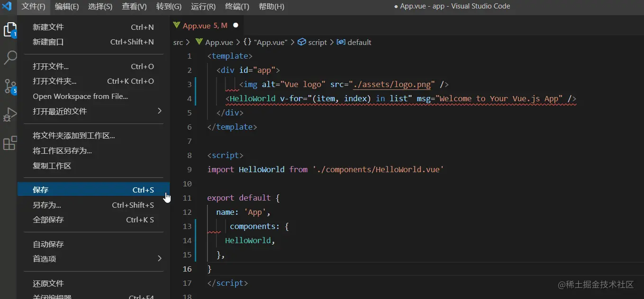Screen dimensions: 644x299
Task: Open the 编辑(E) menu
Action: 67,6
